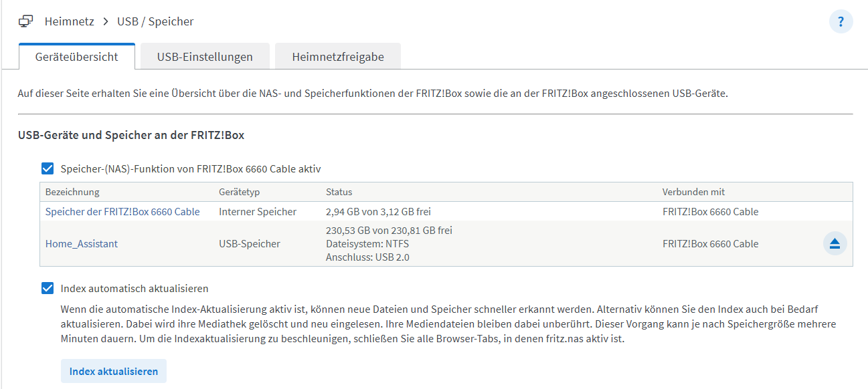The width and height of the screenshot is (868, 389).
Task: Click the Status column header
Action: tap(339, 192)
